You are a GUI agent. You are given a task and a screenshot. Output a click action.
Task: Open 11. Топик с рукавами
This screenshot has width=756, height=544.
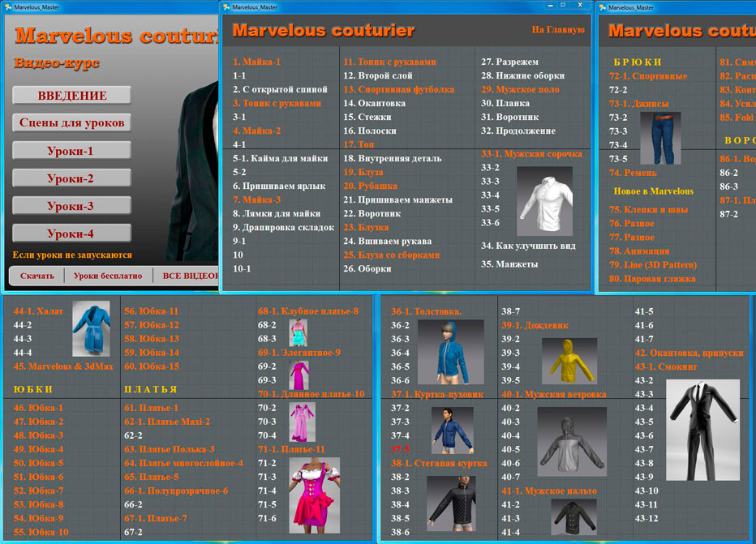[389, 62]
